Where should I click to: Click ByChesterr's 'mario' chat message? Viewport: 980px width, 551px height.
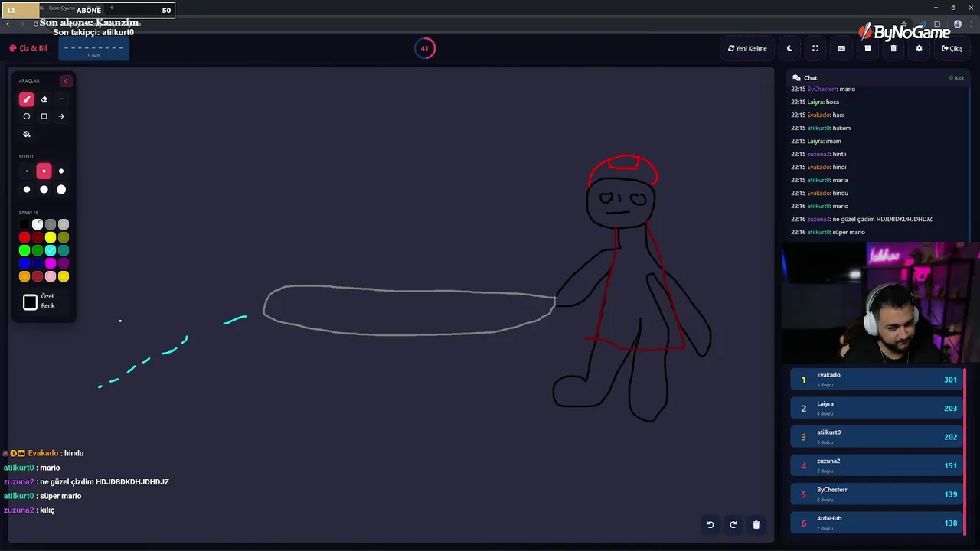point(823,89)
